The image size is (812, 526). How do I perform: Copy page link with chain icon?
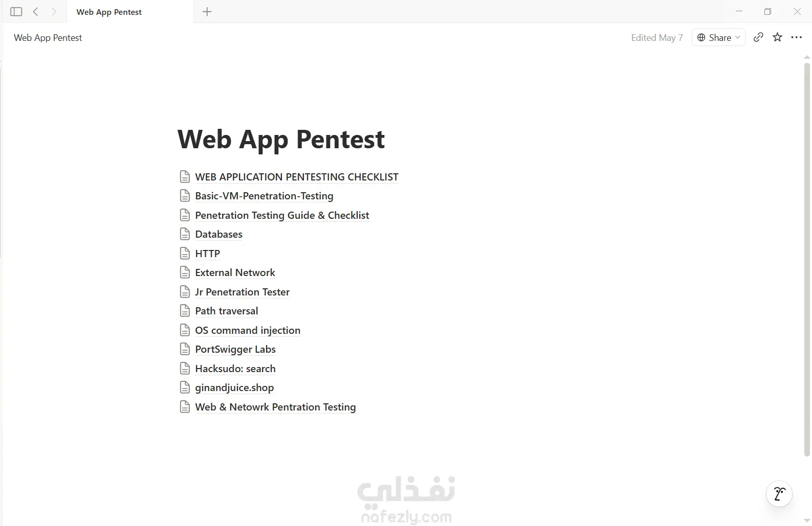click(x=758, y=37)
